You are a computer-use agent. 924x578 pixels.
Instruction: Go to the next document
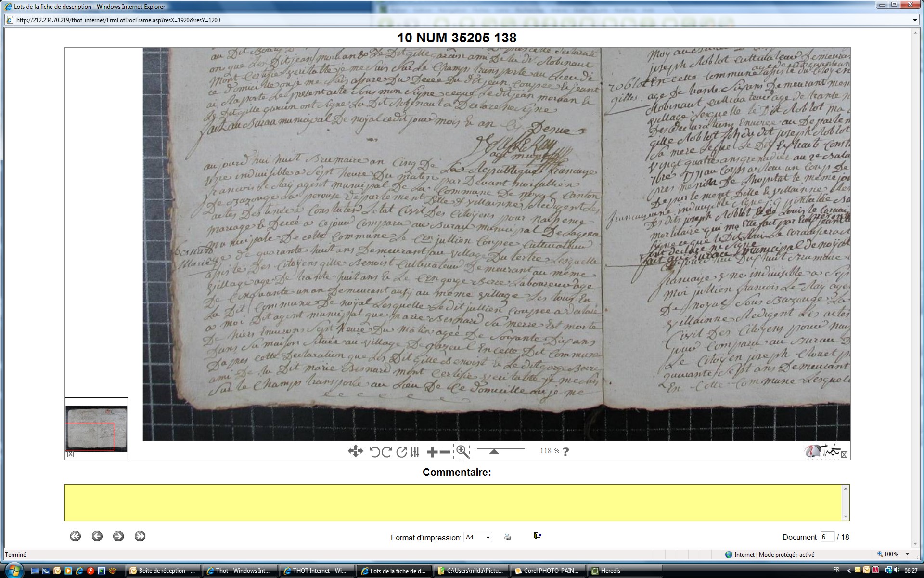[118, 536]
